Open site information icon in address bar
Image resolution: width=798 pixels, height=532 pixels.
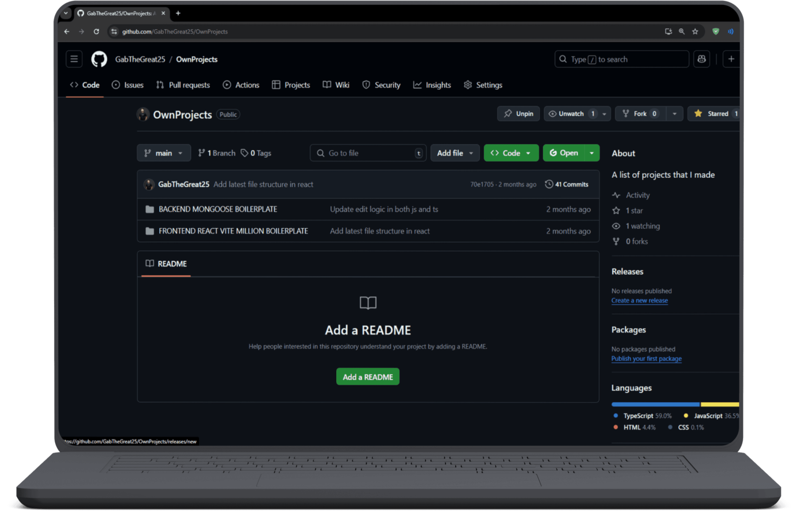(x=114, y=32)
